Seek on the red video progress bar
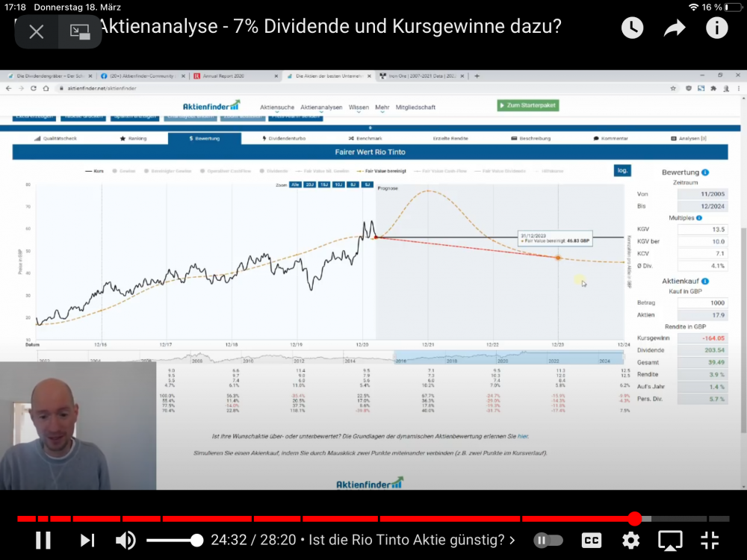This screenshot has width=747, height=560. [373, 519]
